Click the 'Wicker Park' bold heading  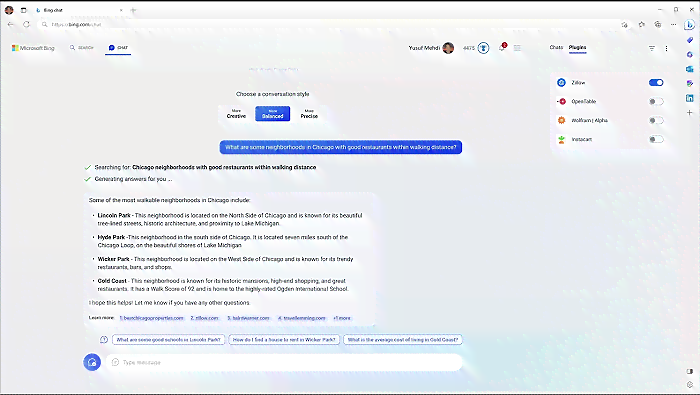[x=113, y=259]
